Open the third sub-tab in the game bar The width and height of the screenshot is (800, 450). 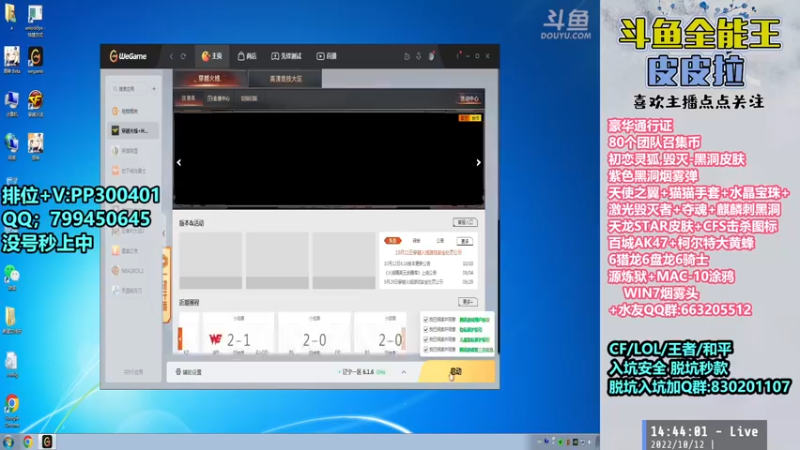(x=249, y=98)
